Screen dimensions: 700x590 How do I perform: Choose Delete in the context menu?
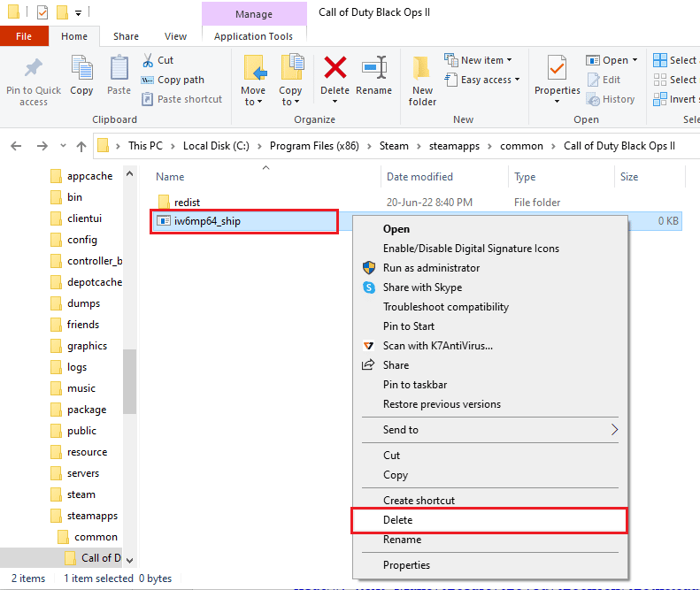coord(489,520)
